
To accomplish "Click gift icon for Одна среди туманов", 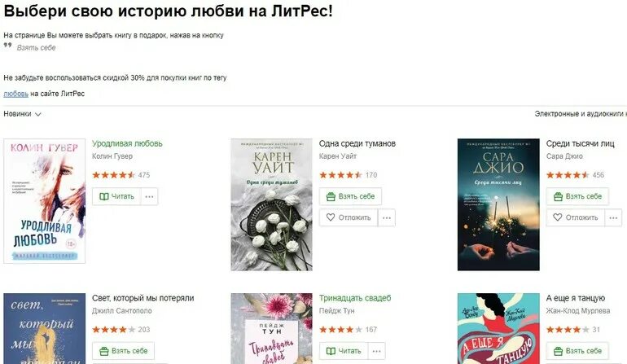I will tap(331, 196).
